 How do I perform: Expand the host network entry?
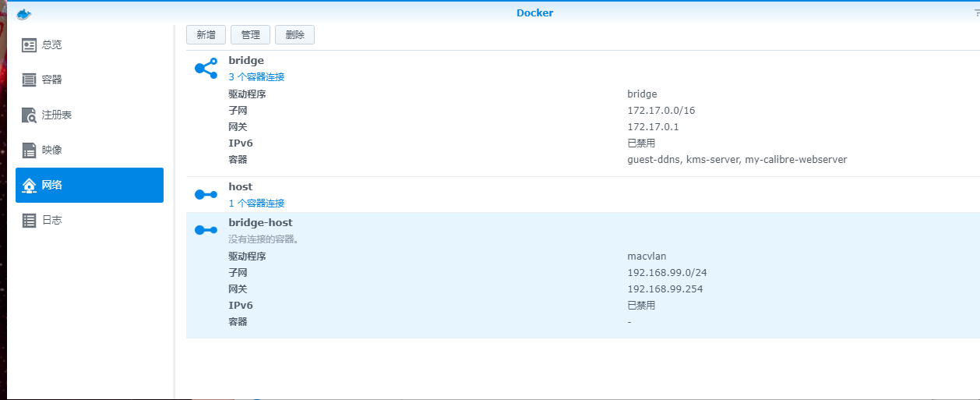click(x=241, y=187)
